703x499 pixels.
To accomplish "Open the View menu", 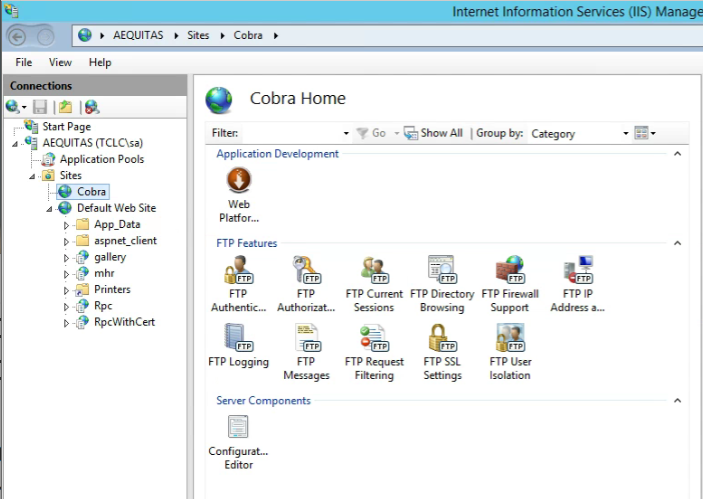I will (x=60, y=62).
